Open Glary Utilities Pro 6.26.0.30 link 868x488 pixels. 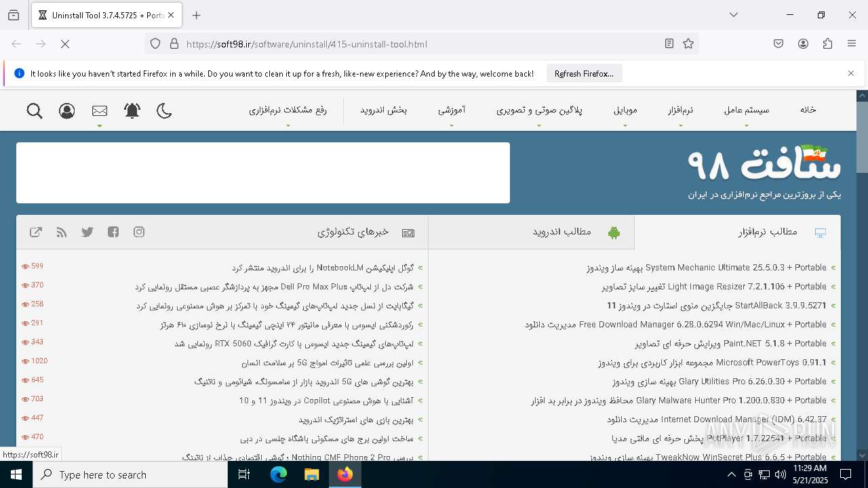pos(719,382)
